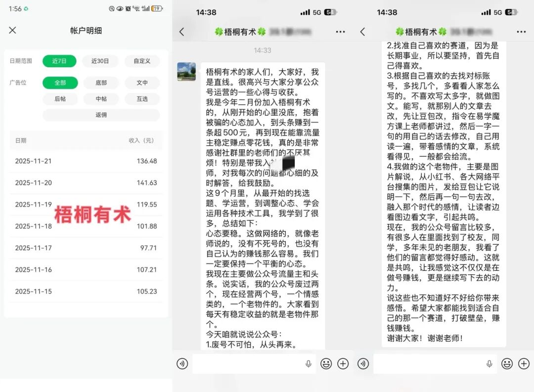This screenshot has height=392, width=534.
Task: Open the three-dot menu in the middle chat
Action: click(340, 32)
